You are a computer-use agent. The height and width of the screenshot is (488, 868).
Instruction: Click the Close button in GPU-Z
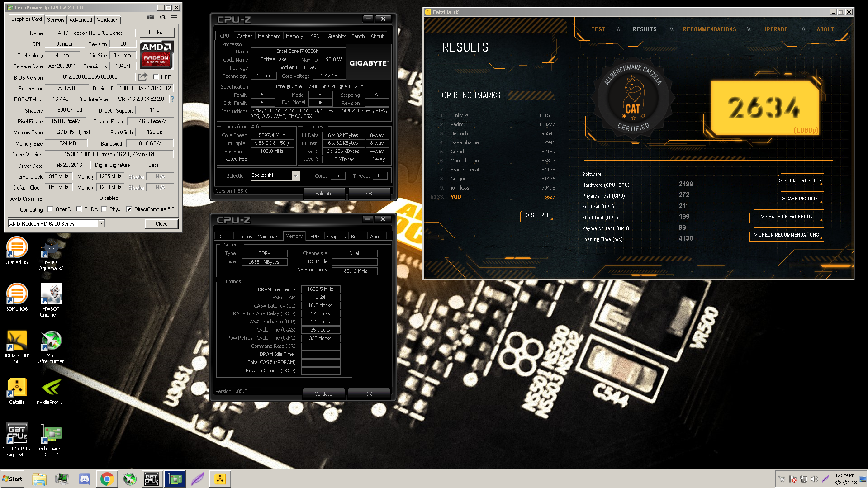(161, 223)
